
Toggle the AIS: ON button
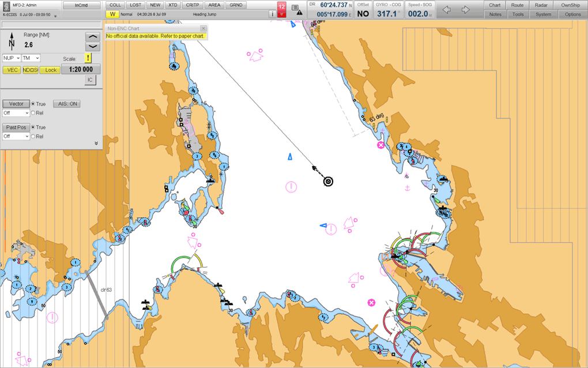(67, 104)
